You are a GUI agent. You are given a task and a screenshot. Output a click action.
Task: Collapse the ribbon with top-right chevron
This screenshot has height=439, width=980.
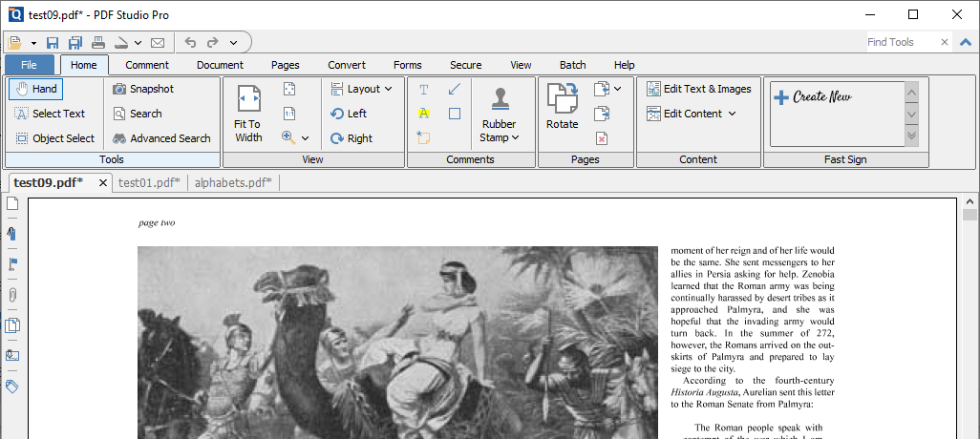pyautogui.click(x=966, y=42)
